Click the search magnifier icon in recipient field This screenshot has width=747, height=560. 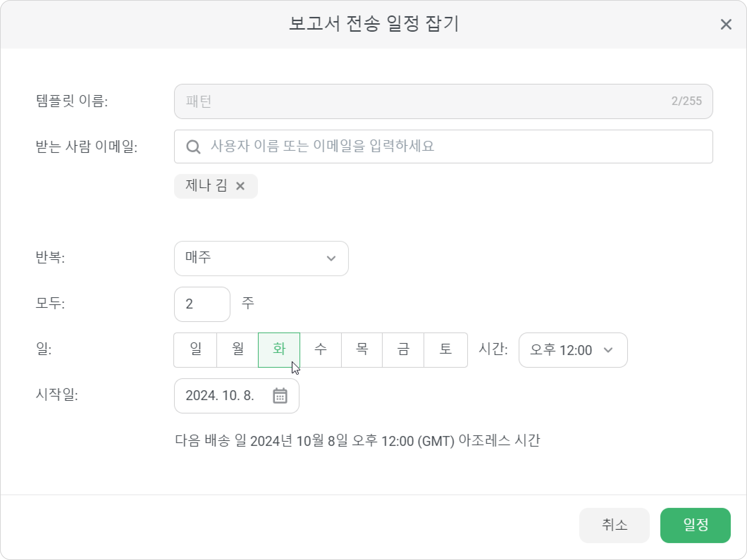pos(193,147)
